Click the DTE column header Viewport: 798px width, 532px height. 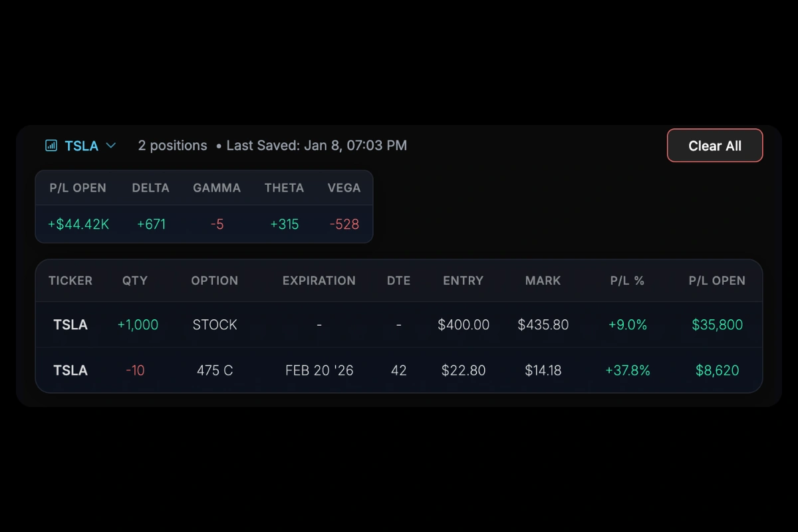point(399,281)
